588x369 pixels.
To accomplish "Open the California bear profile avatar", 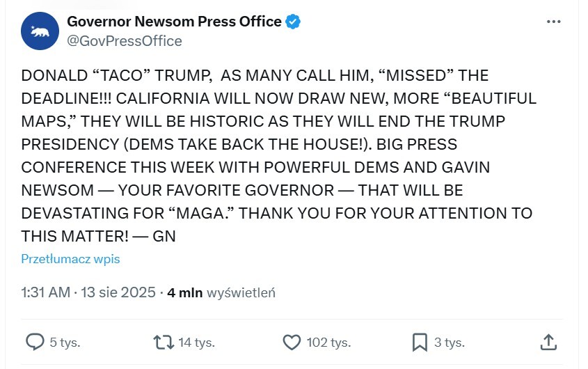I will pyautogui.click(x=40, y=31).
